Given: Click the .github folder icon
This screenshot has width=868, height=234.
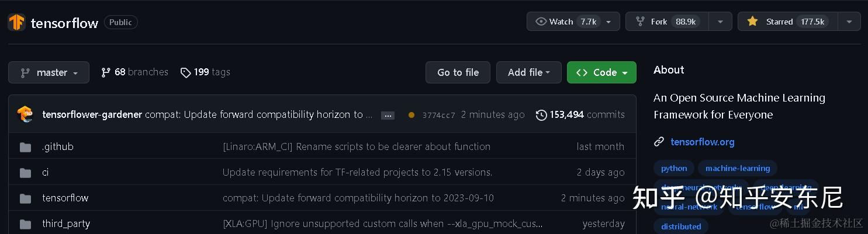Looking at the screenshot, I should [25, 147].
